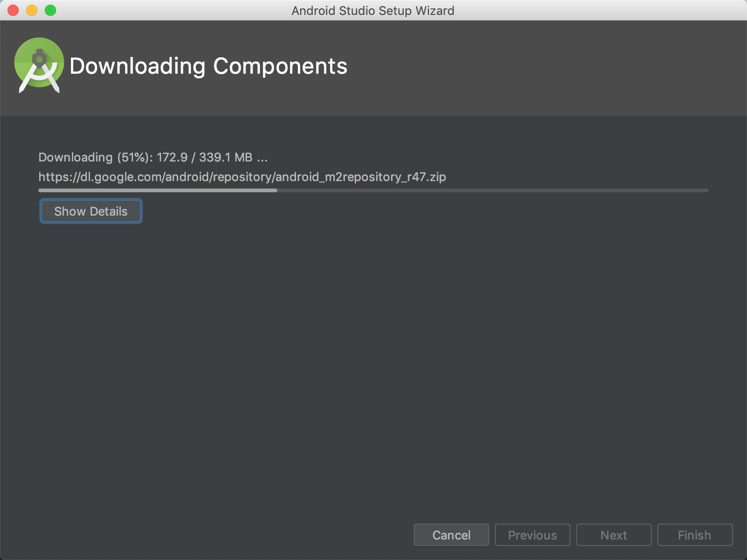Minimize the Setup Wizard window

click(x=32, y=10)
